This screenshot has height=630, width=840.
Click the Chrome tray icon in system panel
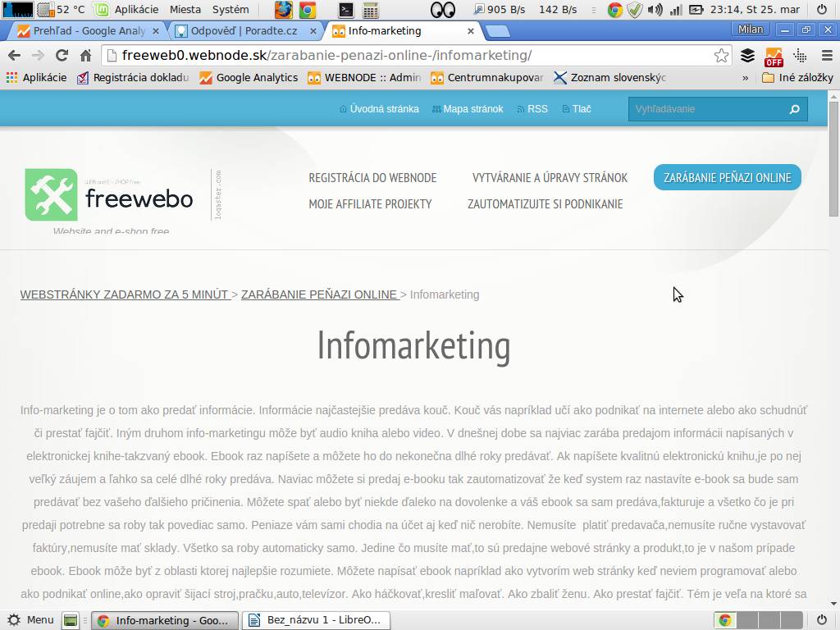tap(614, 9)
